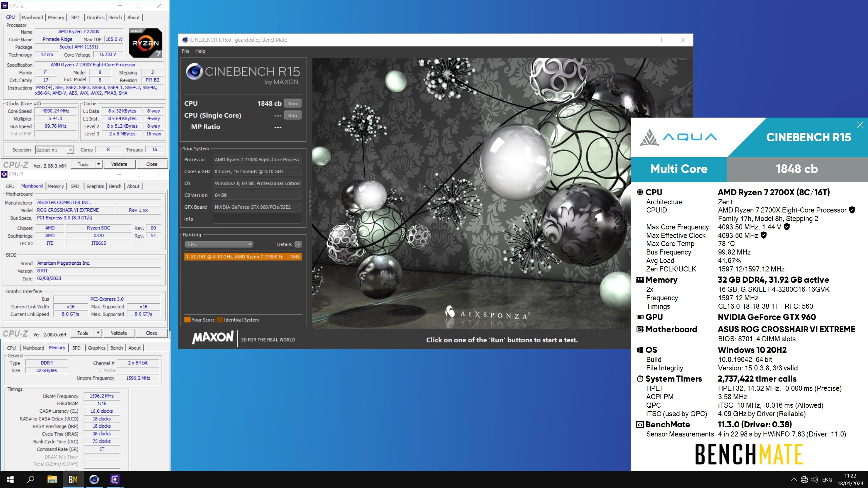Screen dimensions: 868x488
Task: Switch to Memory tab in top CPU-Z
Action: (56, 18)
